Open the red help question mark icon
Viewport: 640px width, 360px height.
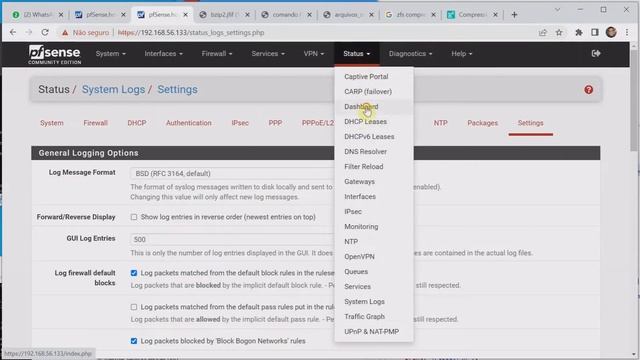click(588, 90)
